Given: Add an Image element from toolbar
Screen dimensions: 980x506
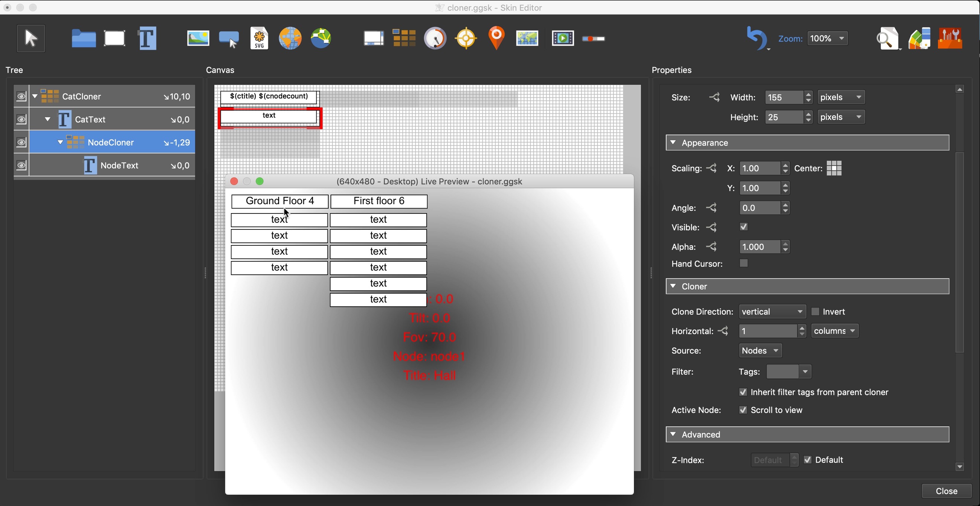Looking at the screenshot, I should (198, 39).
